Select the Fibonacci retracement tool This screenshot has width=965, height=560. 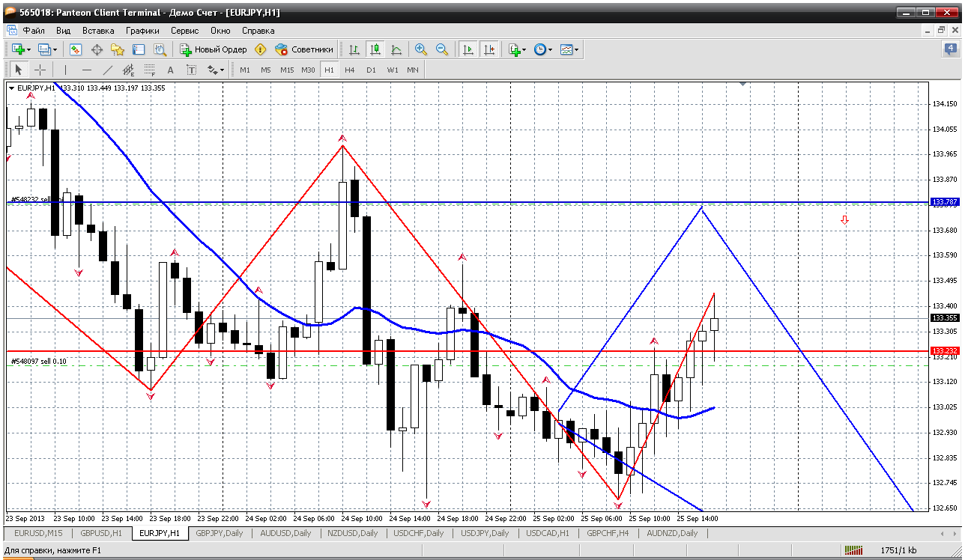click(149, 70)
